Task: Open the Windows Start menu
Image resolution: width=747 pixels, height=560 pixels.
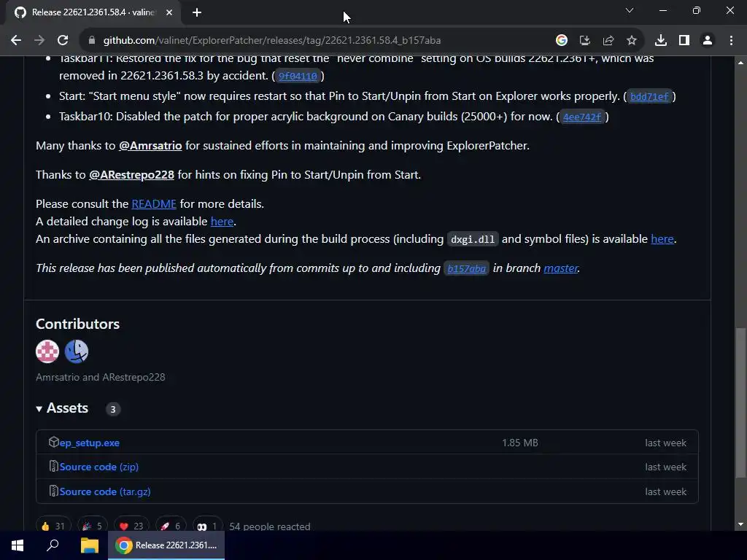Action: pyautogui.click(x=18, y=545)
